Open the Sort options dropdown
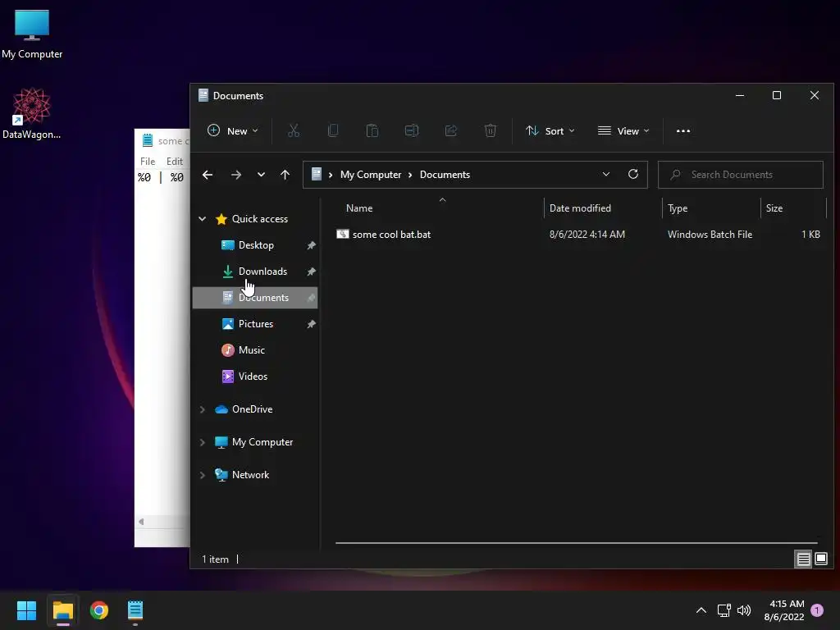 pyautogui.click(x=550, y=130)
